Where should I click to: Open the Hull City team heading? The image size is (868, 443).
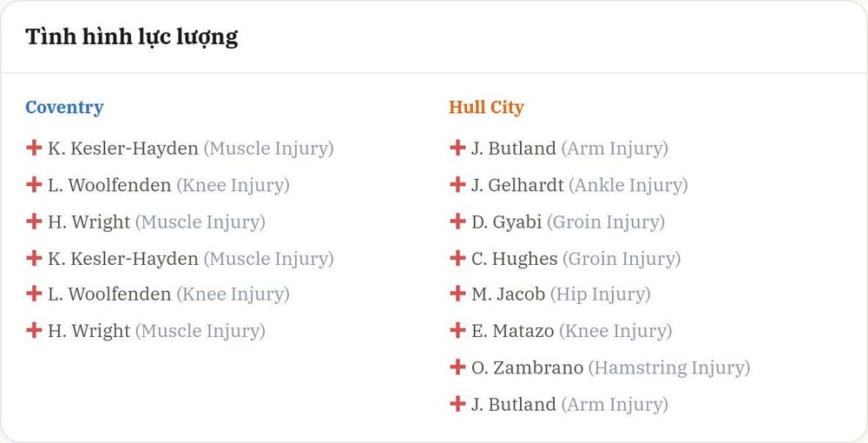(486, 107)
